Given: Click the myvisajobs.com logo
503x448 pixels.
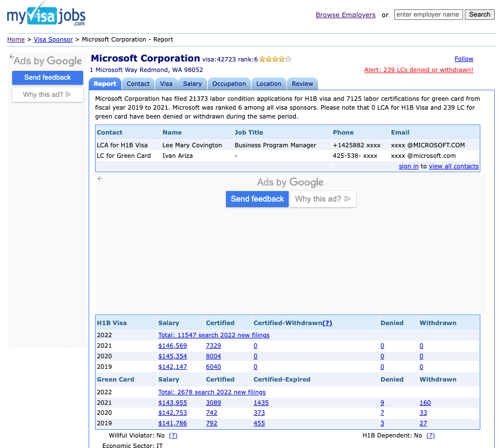Looking at the screenshot, I should point(46,14).
